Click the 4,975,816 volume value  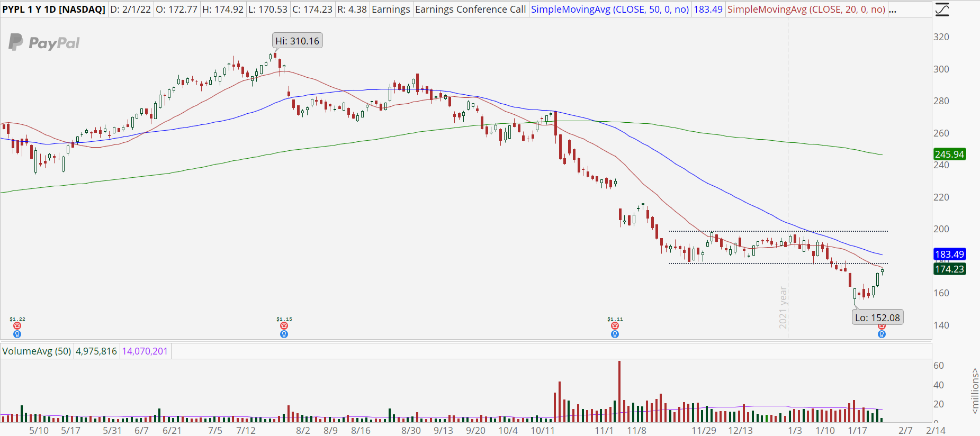pyautogui.click(x=96, y=351)
